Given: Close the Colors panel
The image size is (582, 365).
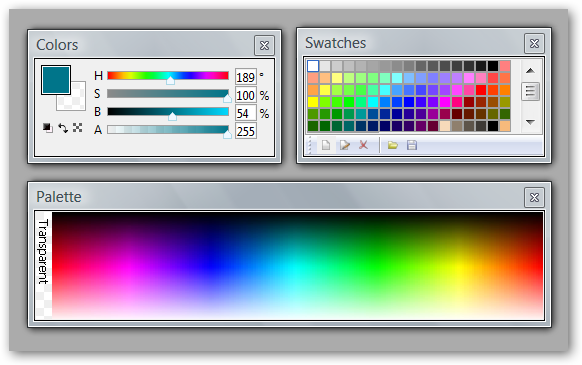Looking at the screenshot, I should (264, 46).
